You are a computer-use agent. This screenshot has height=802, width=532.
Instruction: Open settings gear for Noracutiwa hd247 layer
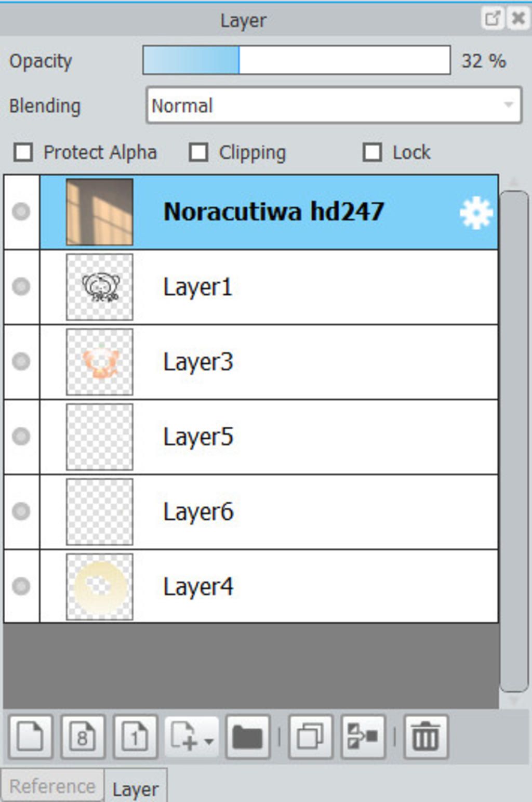[x=475, y=213]
